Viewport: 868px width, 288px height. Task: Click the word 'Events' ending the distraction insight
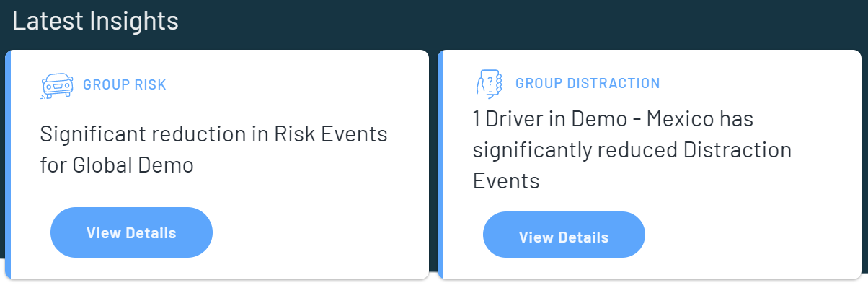pos(506,180)
